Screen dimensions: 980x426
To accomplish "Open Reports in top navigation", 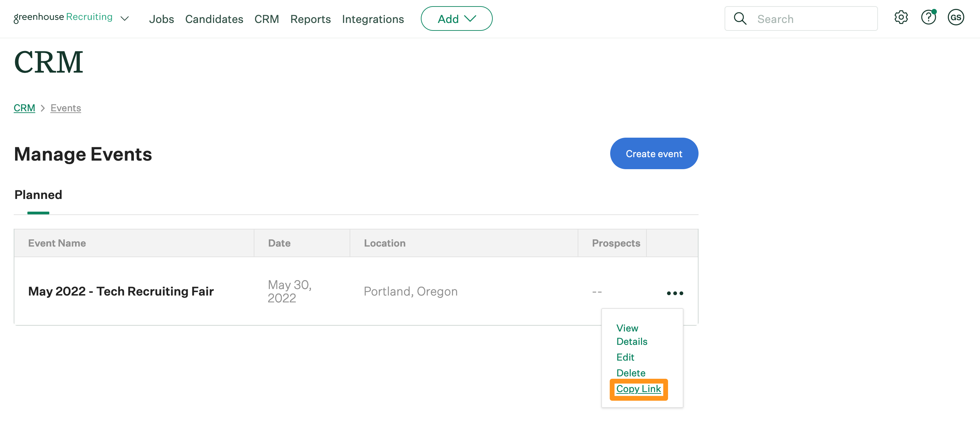I will pyautogui.click(x=311, y=19).
